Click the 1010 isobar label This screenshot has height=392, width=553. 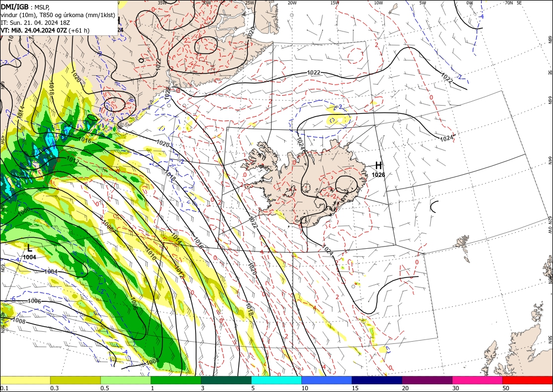pos(152,255)
